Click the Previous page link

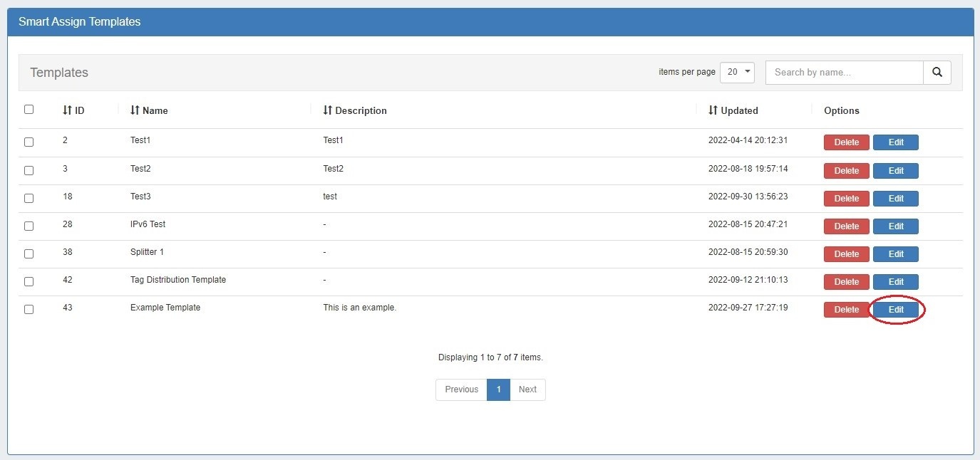[x=461, y=390]
